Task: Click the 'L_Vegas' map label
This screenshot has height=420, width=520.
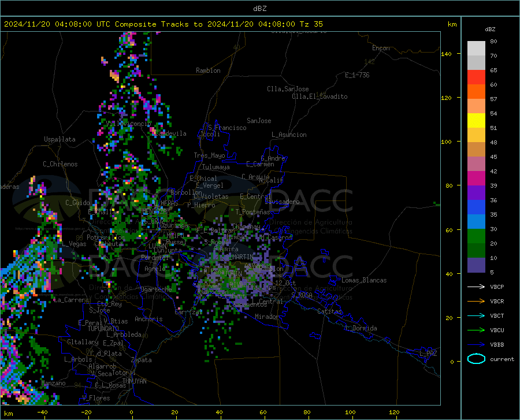Action: click(x=75, y=244)
